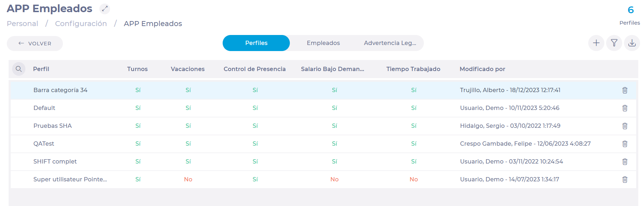
Task: Click the Modificado por column header
Action: tap(482, 69)
